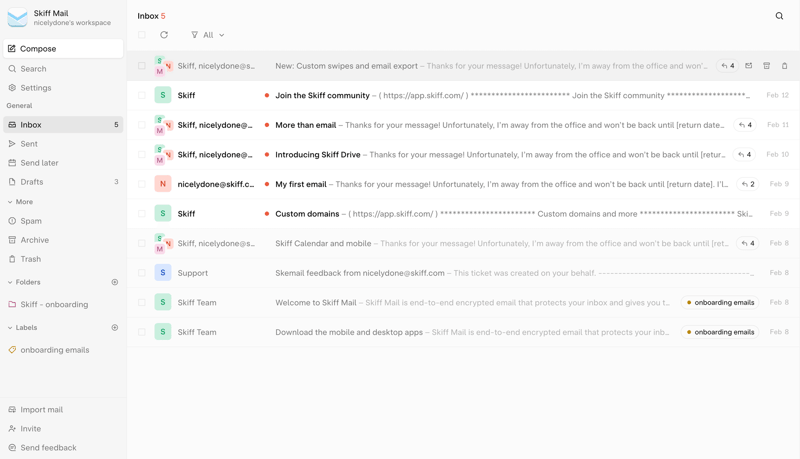Open the Custom domains email
This screenshot has width=800, height=459.
pos(463,214)
